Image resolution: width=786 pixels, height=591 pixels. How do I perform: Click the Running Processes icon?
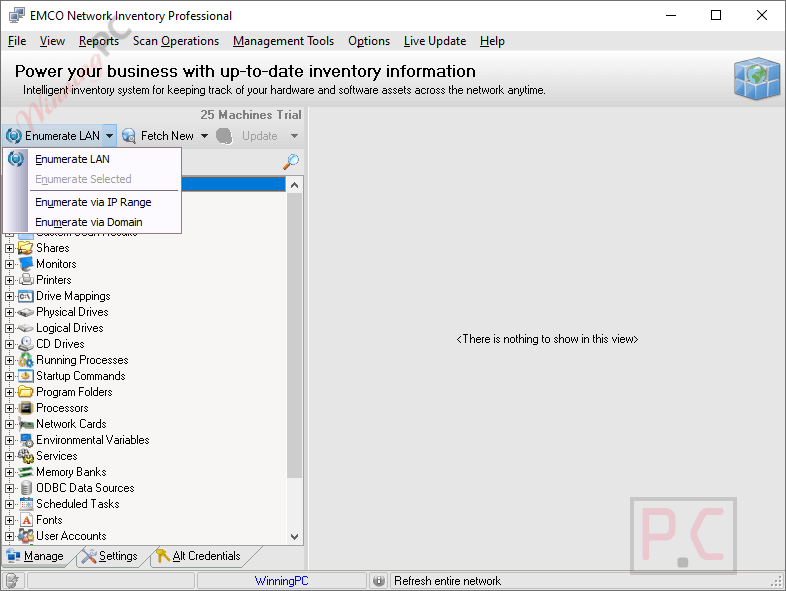point(26,360)
